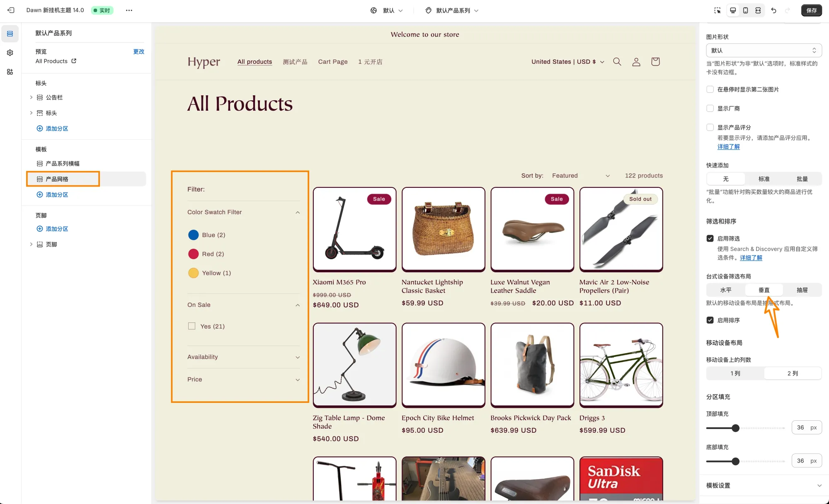This screenshot has height=504, width=829.
Task: Uncheck the 启用排序 checkbox
Action: click(710, 320)
